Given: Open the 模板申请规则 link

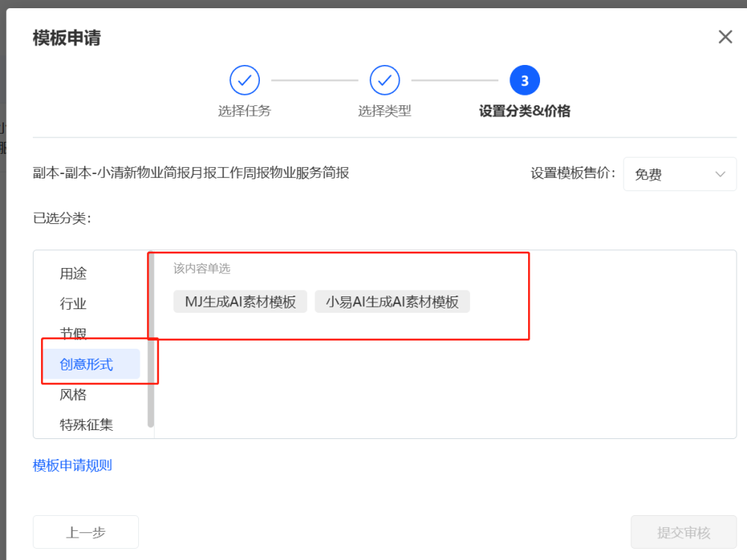Looking at the screenshot, I should 72,465.
